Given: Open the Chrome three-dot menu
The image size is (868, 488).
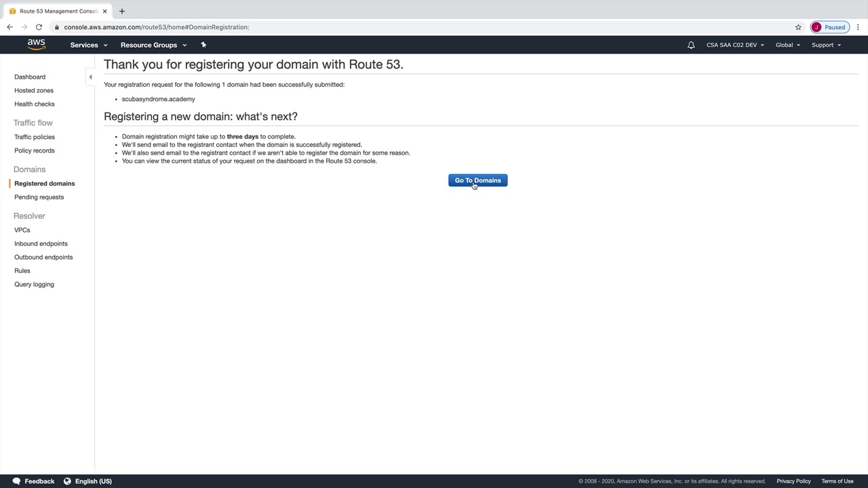Looking at the screenshot, I should click(858, 27).
